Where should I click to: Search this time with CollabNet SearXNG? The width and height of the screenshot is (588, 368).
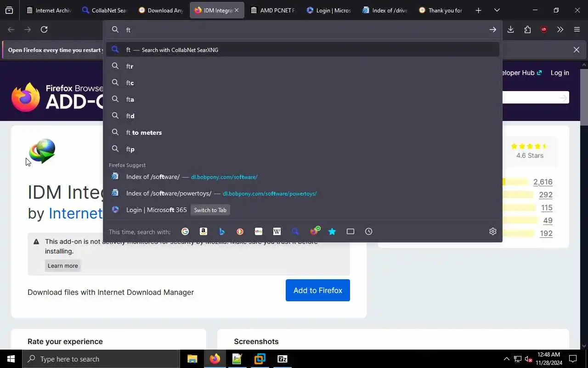(x=295, y=231)
